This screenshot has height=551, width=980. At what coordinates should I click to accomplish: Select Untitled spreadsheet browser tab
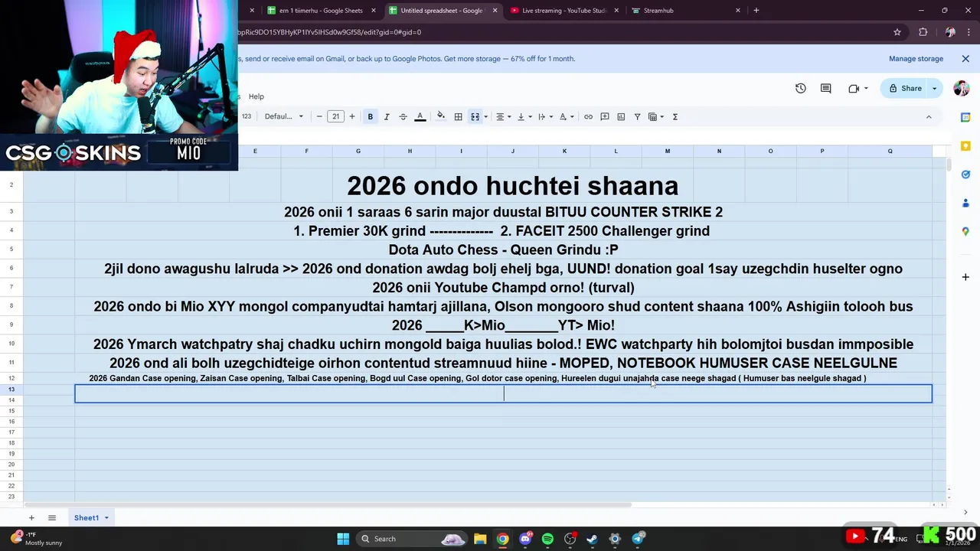tap(442, 11)
